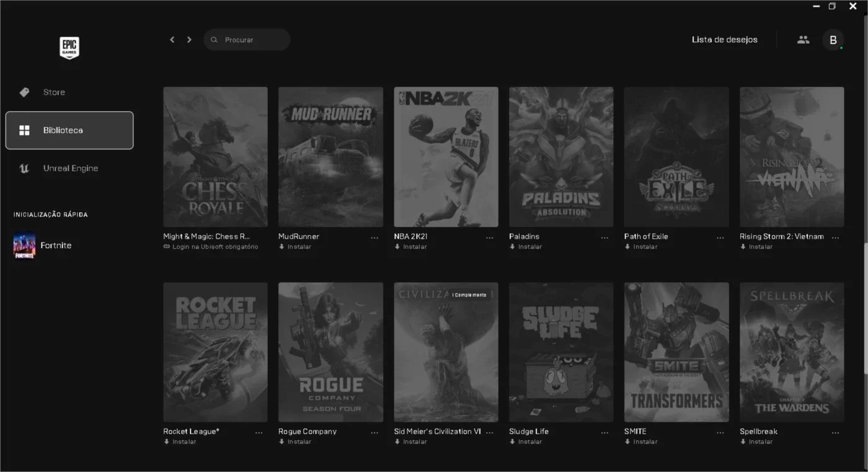The height and width of the screenshot is (472, 868).
Task: Launch Fortnite from quick launch icon
Action: click(x=24, y=246)
